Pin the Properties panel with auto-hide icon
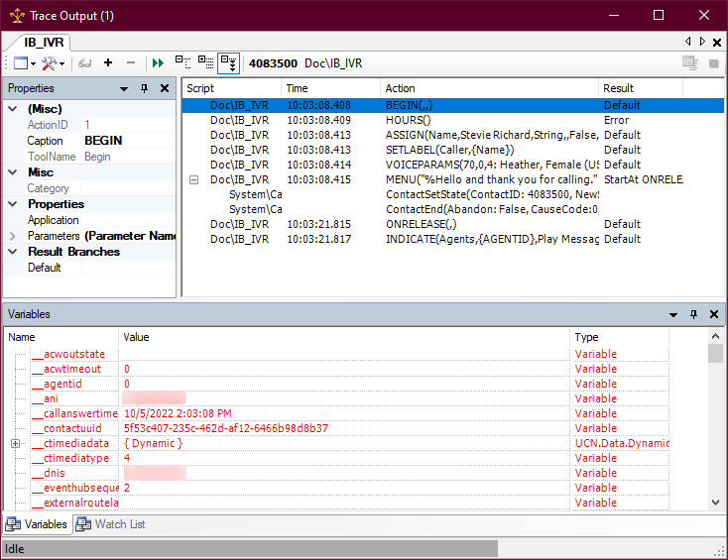The width and height of the screenshot is (728, 560). click(x=145, y=88)
